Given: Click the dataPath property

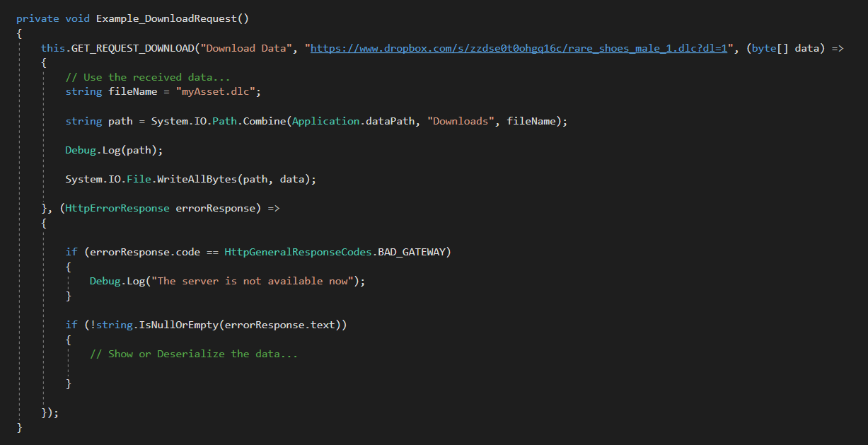Looking at the screenshot, I should 390,121.
